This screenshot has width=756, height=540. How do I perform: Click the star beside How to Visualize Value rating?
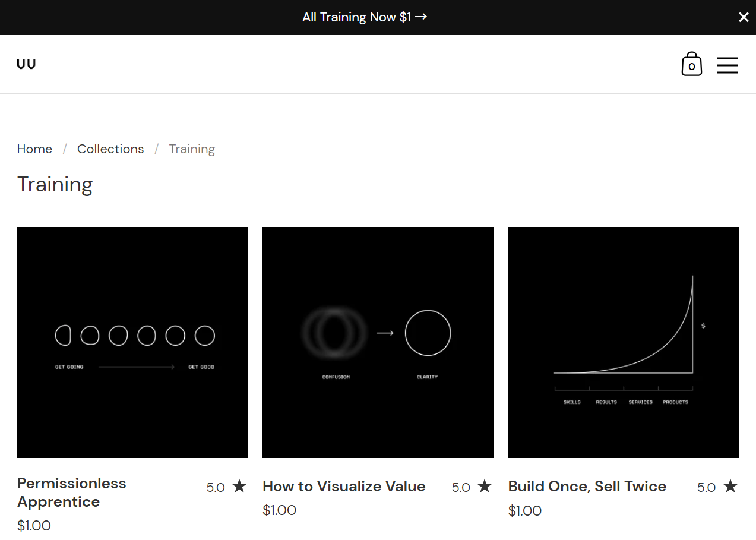click(x=485, y=486)
